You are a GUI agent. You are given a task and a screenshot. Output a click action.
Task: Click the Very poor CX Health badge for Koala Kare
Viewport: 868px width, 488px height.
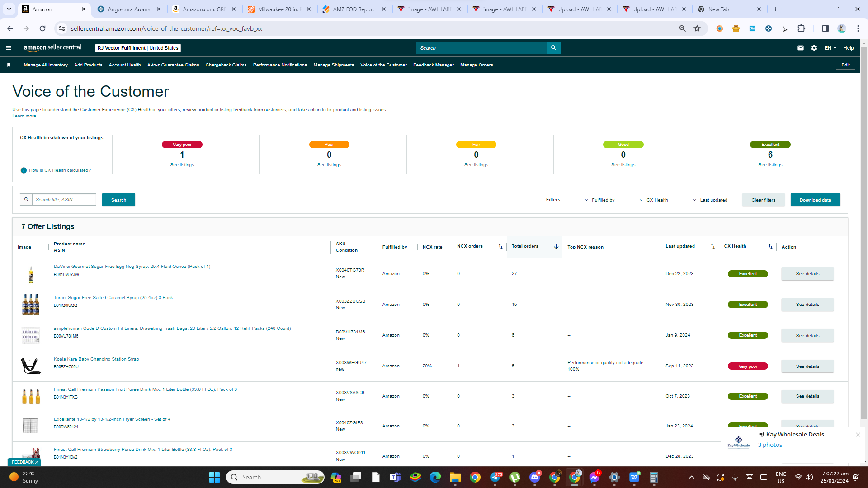tap(748, 366)
